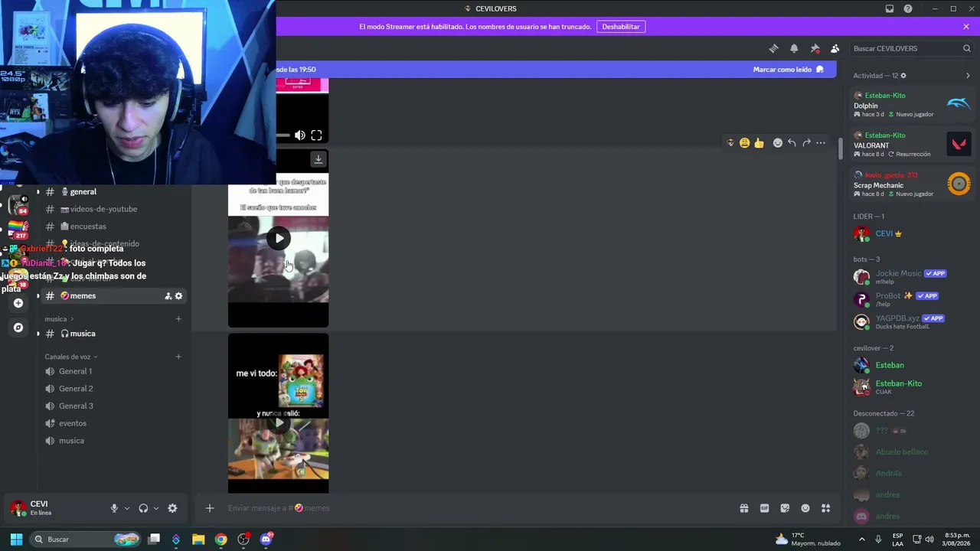Click the add a server plus button

[18, 303]
